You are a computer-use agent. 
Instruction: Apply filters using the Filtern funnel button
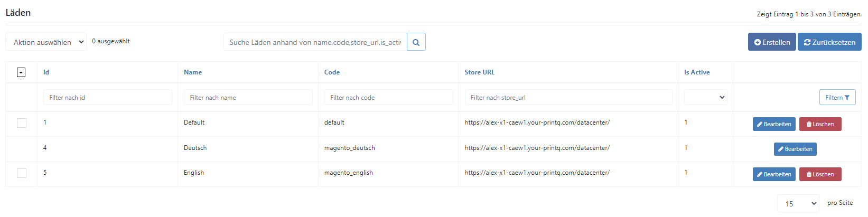pyautogui.click(x=837, y=97)
